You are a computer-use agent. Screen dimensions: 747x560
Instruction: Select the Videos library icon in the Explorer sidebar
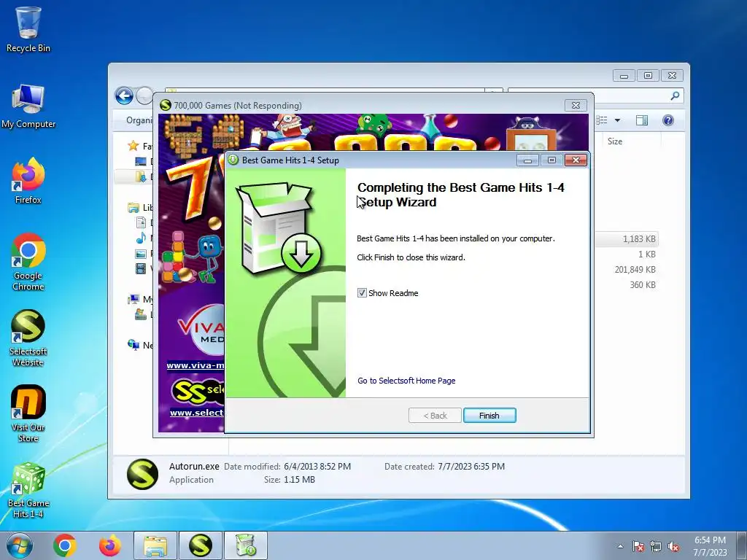141,268
